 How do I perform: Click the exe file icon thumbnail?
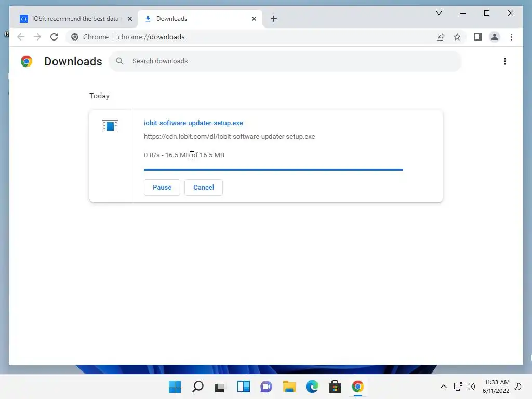(x=110, y=126)
